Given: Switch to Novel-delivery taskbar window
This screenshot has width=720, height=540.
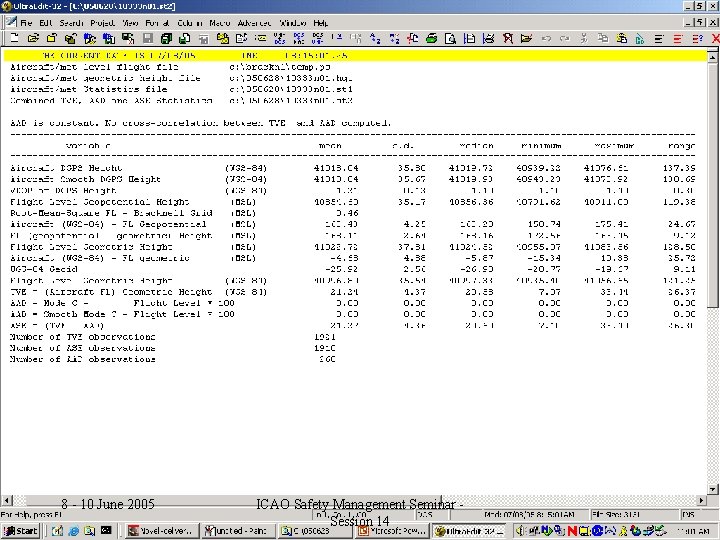Looking at the screenshot, I should point(162,531).
